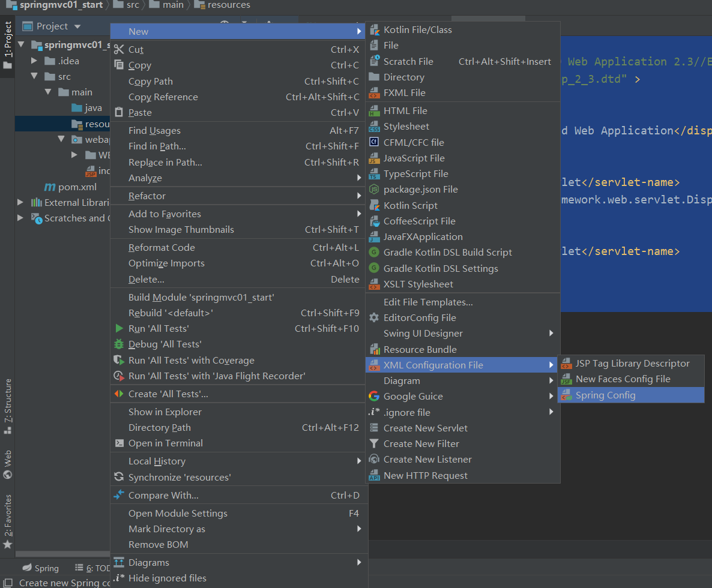Click the Create New Listener icon
The height and width of the screenshot is (588, 712).
click(x=374, y=459)
